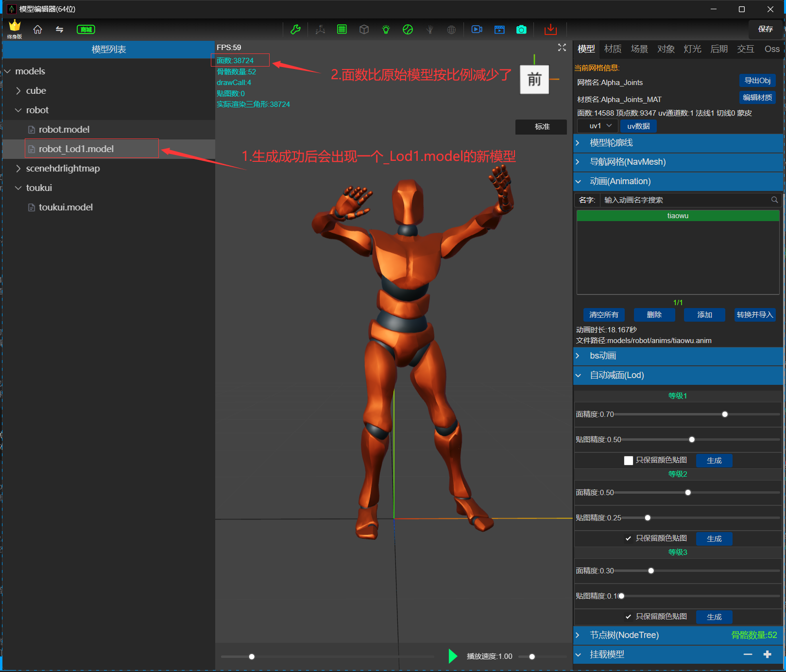The width and height of the screenshot is (786, 672).
Task: Toggle the axis gizmo icon
Action: click(320, 30)
